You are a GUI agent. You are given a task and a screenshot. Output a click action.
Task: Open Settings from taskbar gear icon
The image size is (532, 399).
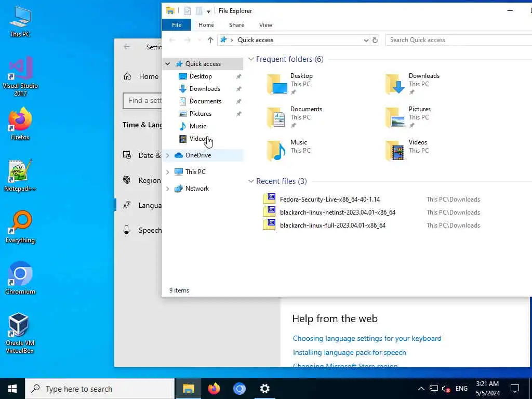click(x=264, y=389)
